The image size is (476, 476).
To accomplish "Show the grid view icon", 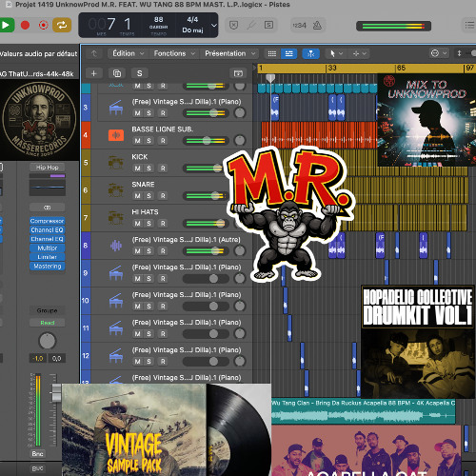I will (272, 53).
